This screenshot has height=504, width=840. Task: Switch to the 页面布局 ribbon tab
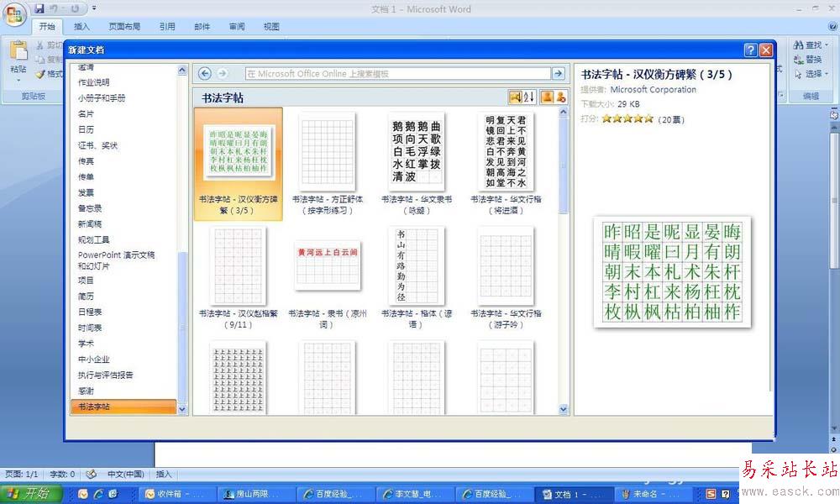pyautogui.click(x=124, y=26)
